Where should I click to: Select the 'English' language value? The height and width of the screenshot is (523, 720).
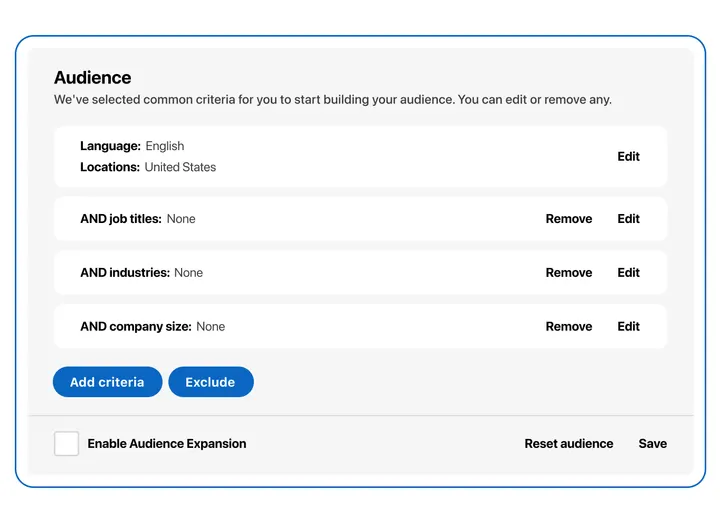click(165, 146)
